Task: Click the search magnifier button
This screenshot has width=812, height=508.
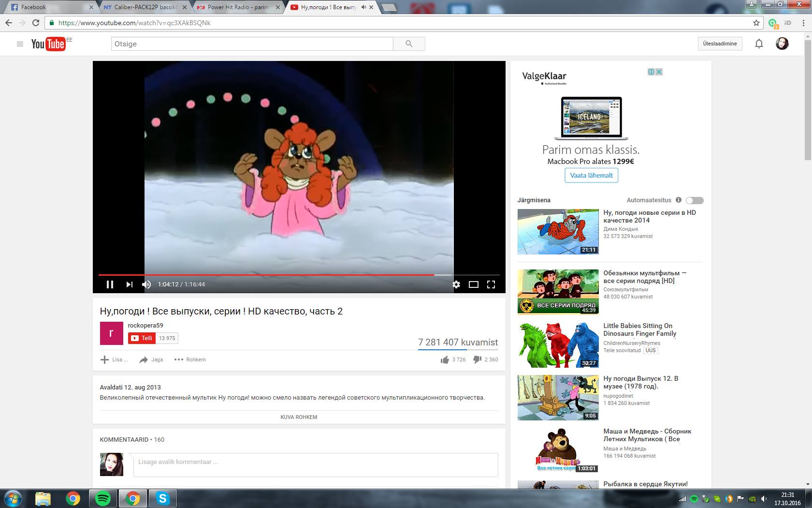Action: click(409, 44)
